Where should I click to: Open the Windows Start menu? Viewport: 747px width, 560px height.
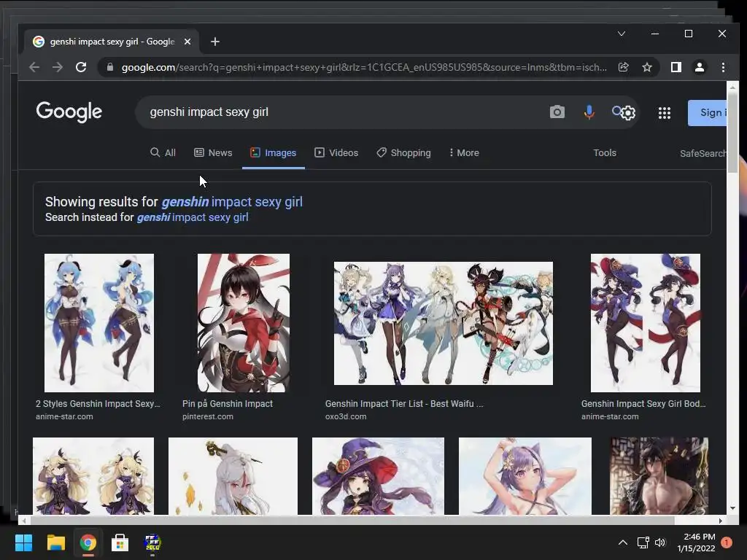pos(23,542)
